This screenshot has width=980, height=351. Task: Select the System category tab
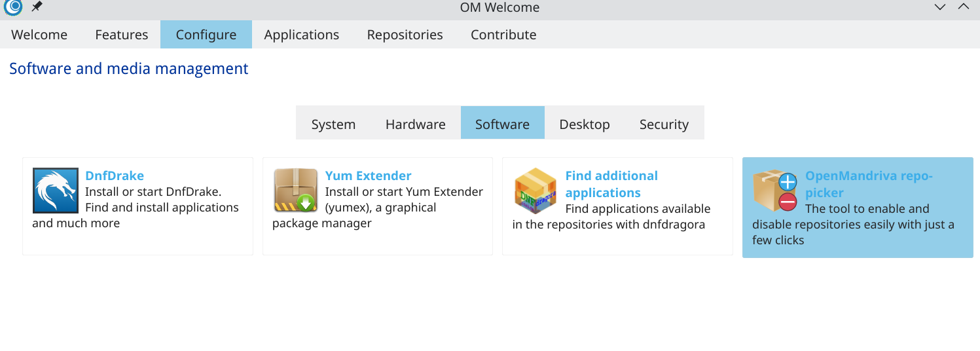coord(333,124)
